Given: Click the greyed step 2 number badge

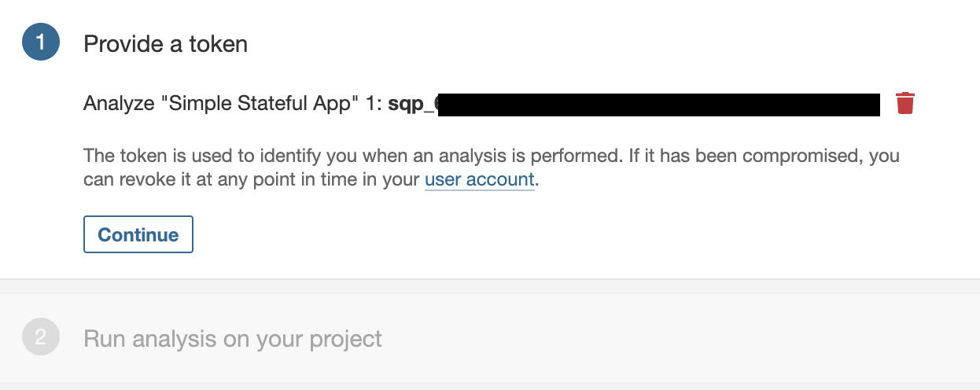Looking at the screenshot, I should (41, 339).
